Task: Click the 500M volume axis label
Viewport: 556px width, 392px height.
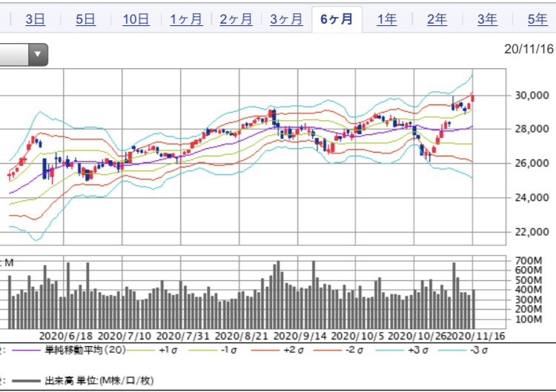Action: 529,280
